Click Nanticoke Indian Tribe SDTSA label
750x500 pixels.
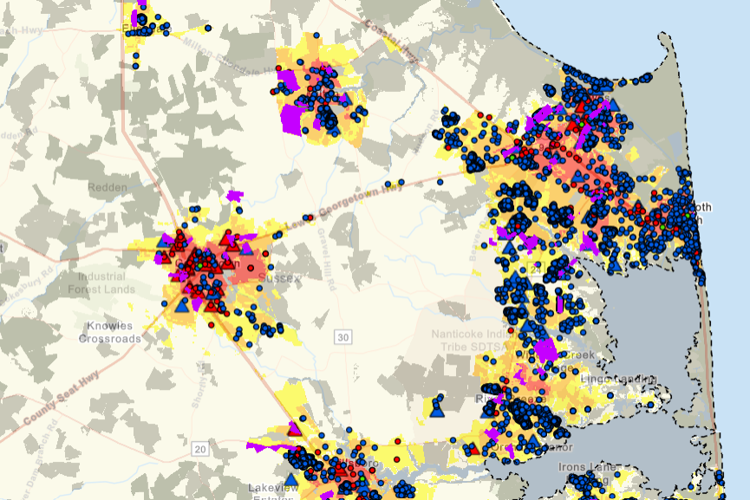click(x=472, y=340)
